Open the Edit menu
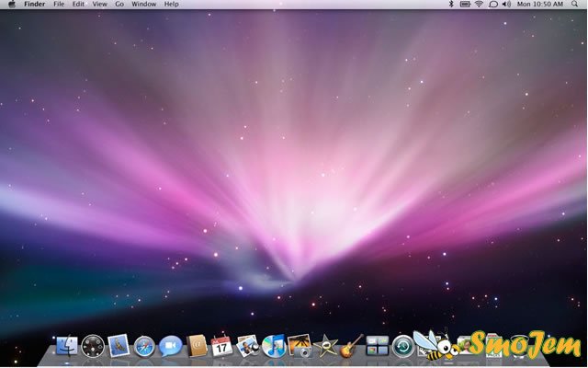588x368 pixels. (78, 4)
